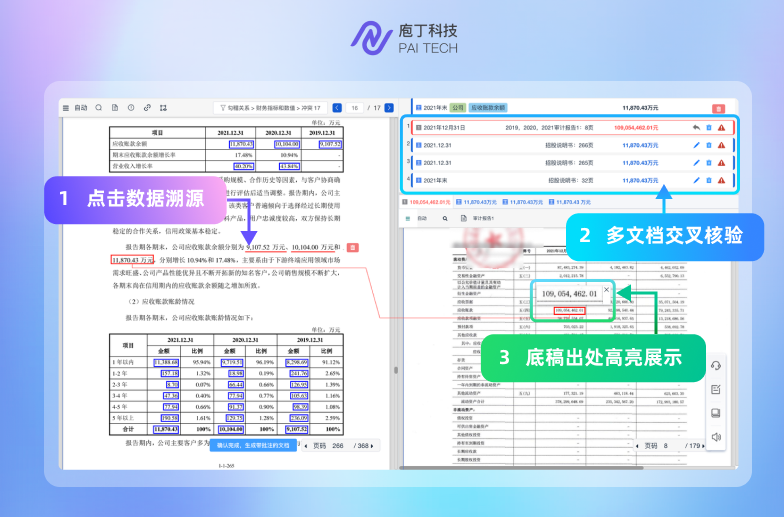Select row 2021年末 招股说明书: 32页 entry

click(573, 180)
